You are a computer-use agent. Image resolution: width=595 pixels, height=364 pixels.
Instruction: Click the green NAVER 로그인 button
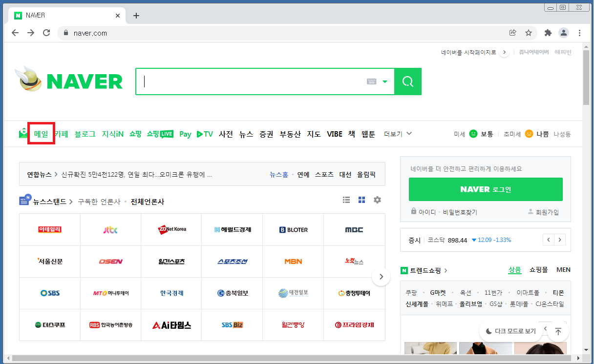486,189
